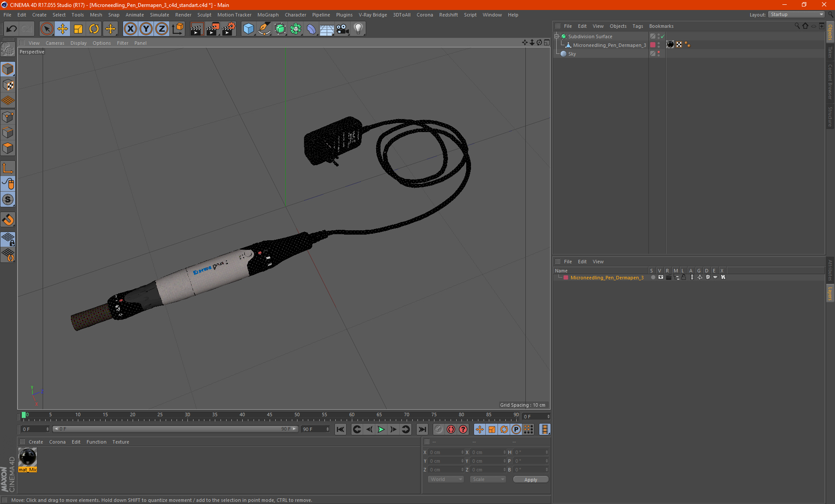Add a Floor environment object
Screen dimensions: 835x504
[327, 29]
